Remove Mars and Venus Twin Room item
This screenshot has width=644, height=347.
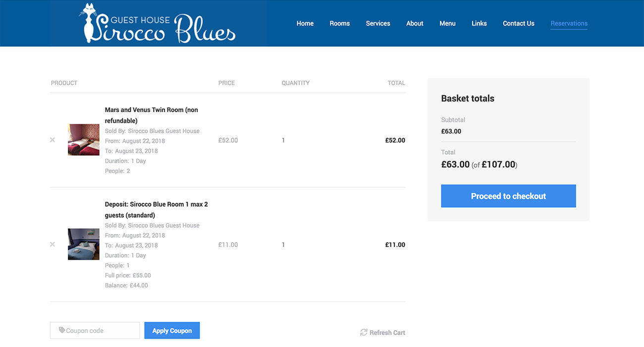click(53, 140)
